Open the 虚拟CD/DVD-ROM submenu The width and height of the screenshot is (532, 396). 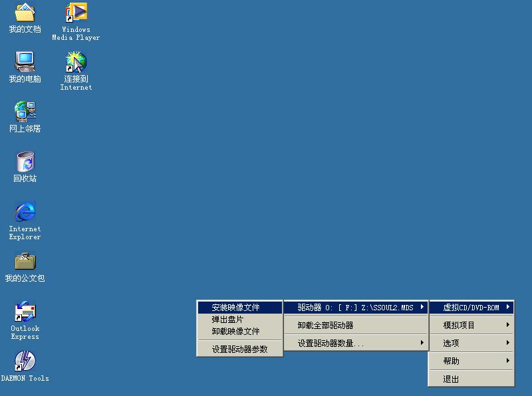click(x=471, y=308)
